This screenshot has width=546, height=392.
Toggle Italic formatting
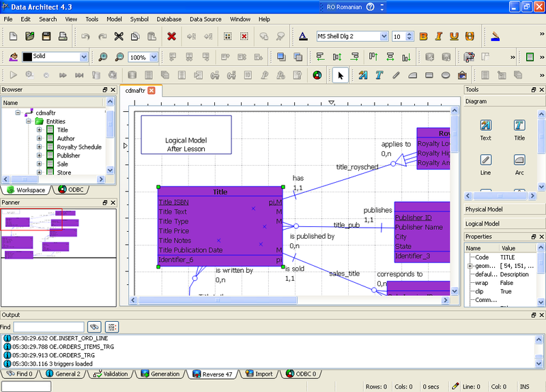tap(439, 36)
